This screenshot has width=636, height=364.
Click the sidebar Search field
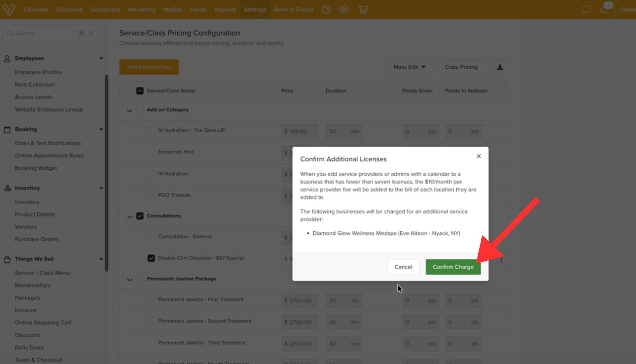pyautogui.click(x=50, y=33)
